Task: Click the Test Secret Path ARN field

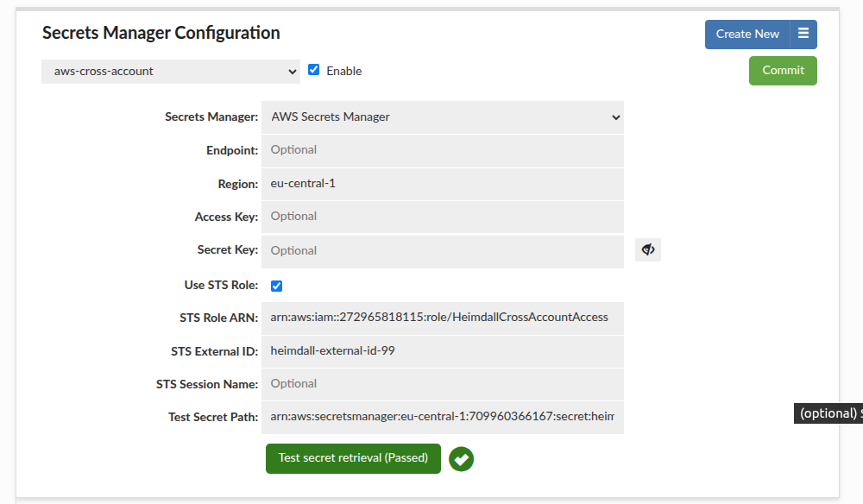Action: coord(444,417)
